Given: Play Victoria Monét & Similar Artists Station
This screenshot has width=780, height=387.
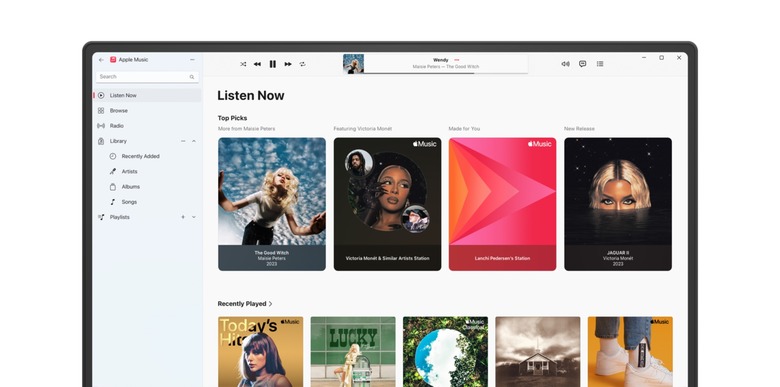Looking at the screenshot, I should click(x=388, y=204).
